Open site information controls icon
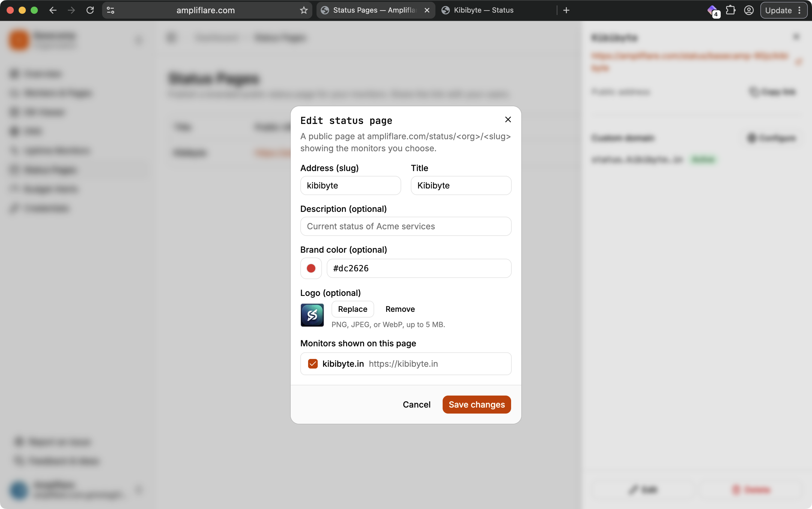The width and height of the screenshot is (812, 509). (x=111, y=10)
